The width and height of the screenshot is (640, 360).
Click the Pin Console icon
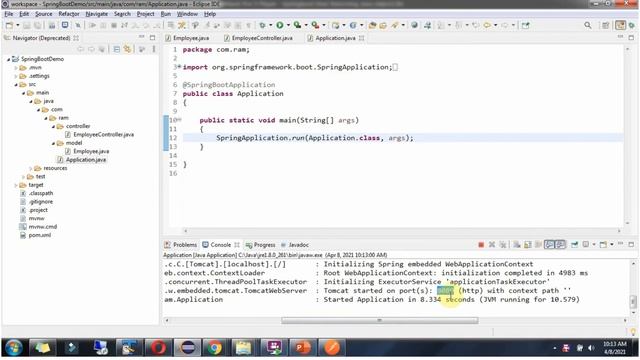click(x=574, y=244)
